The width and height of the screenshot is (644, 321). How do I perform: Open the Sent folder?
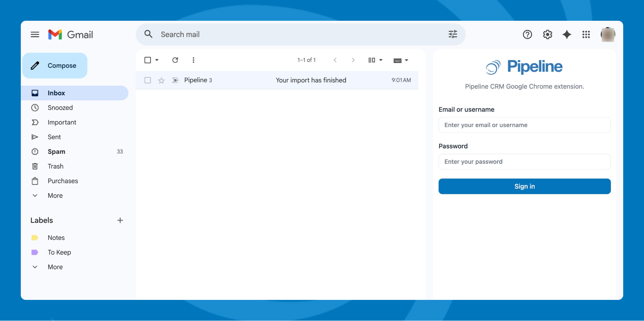coord(54,137)
